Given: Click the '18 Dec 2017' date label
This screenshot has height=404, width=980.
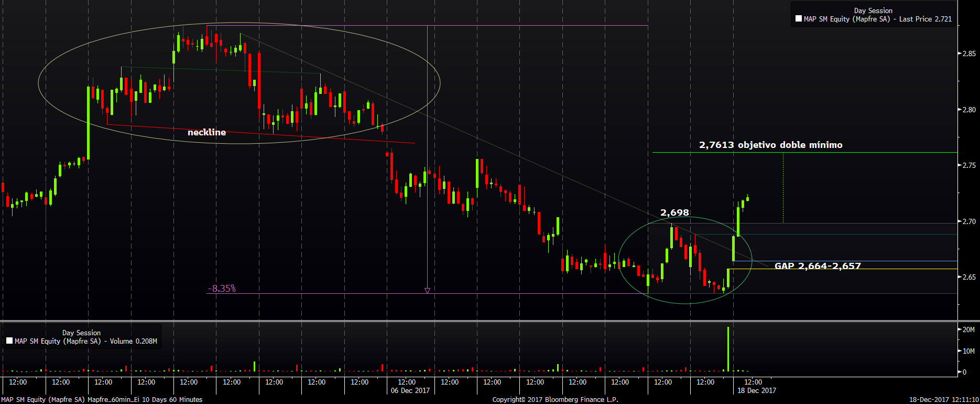Looking at the screenshot, I should (757, 390).
